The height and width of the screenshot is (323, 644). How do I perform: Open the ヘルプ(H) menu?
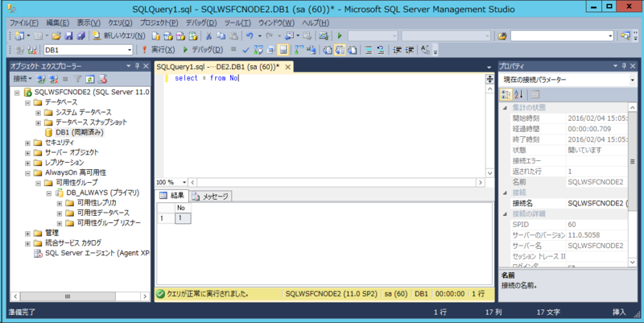[x=316, y=23]
